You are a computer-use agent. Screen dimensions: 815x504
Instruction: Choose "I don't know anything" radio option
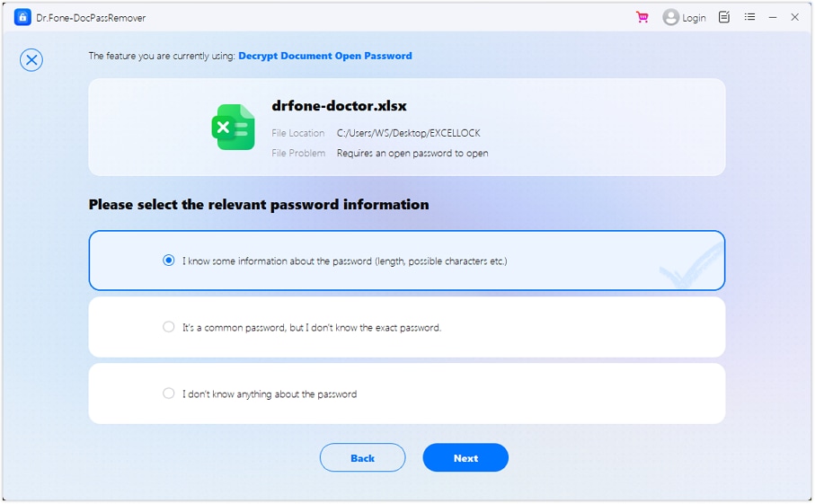pyautogui.click(x=168, y=393)
